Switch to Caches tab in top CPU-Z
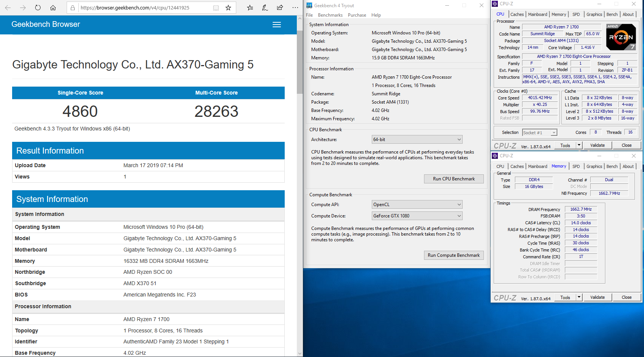This screenshot has height=357, width=644. tap(517, 14)
